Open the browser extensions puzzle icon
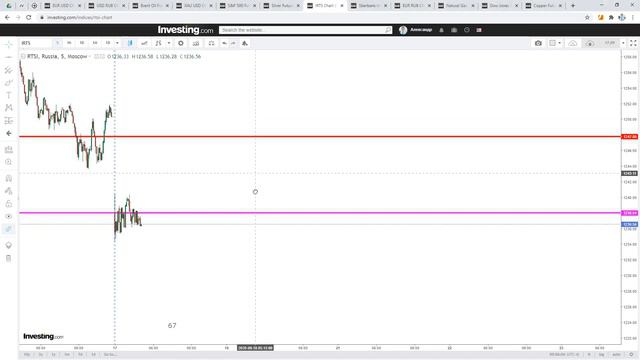Viewport: 640px width, 360px height. pyautogui.click(x=611, y=18)
